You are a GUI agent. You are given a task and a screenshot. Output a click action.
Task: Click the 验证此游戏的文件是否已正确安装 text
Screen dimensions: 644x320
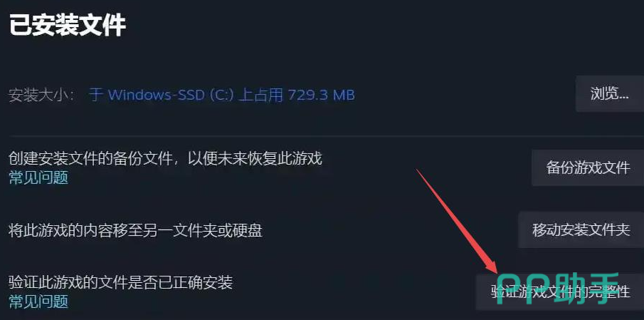click(121, 282)
